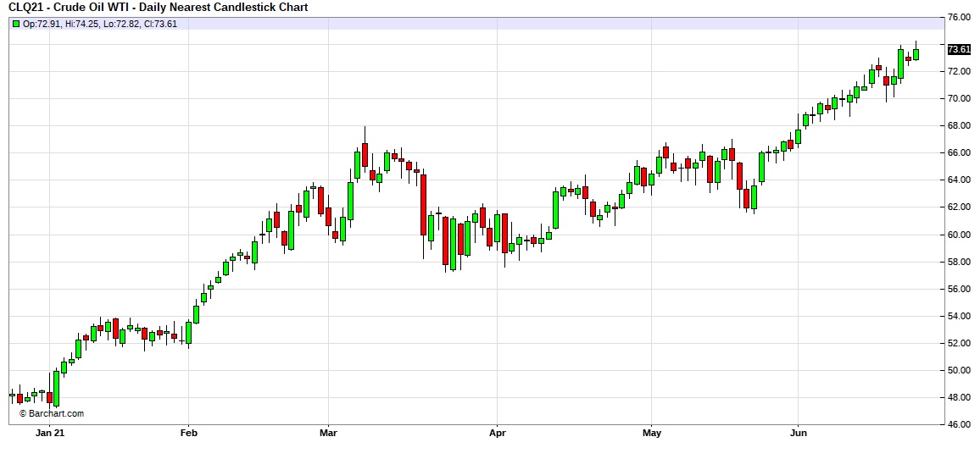Click the 68.00 price axis label
The height and width of the screenshot is (459, 980).
pyautogui.click(x=960, y=126)
